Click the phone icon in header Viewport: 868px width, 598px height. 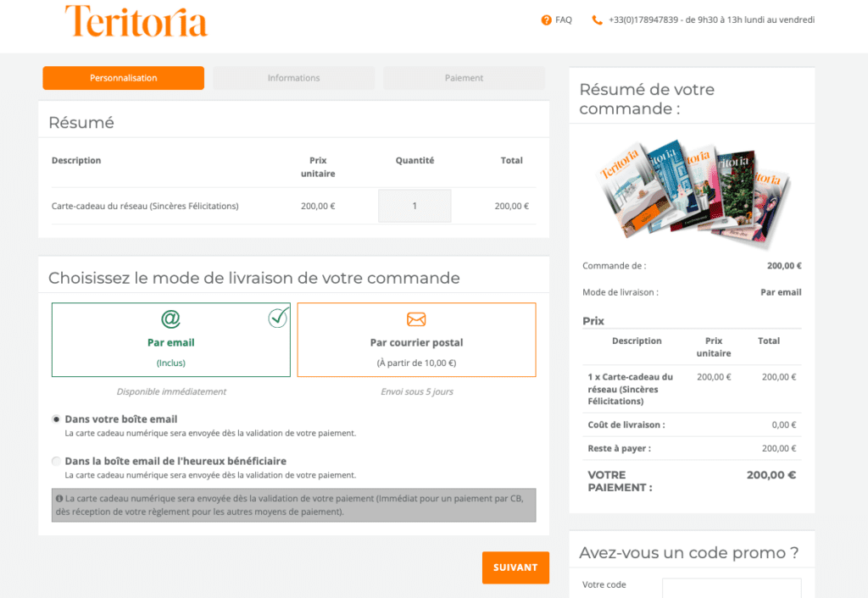[598, 20]
